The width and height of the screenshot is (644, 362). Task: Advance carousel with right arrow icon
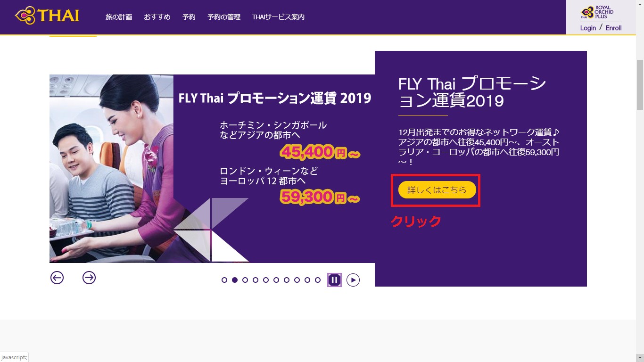pyautogui.click(x=89, y=278)
